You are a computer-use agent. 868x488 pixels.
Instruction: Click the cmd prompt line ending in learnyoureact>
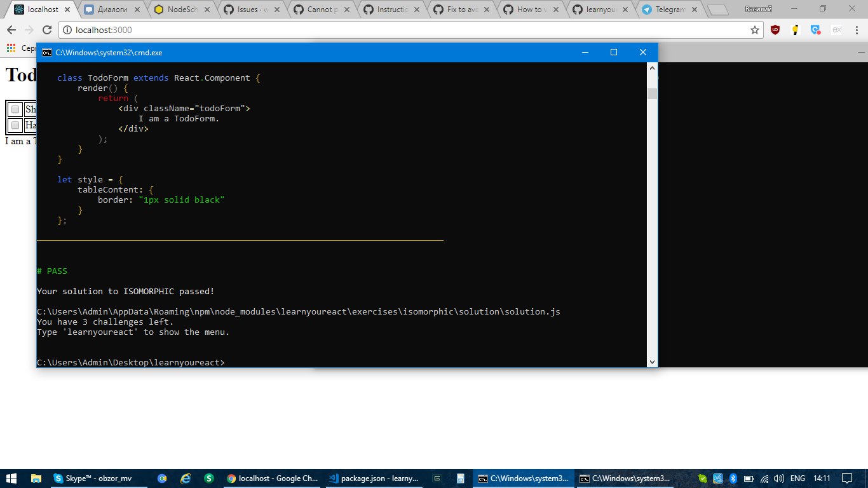coord(131,363)
